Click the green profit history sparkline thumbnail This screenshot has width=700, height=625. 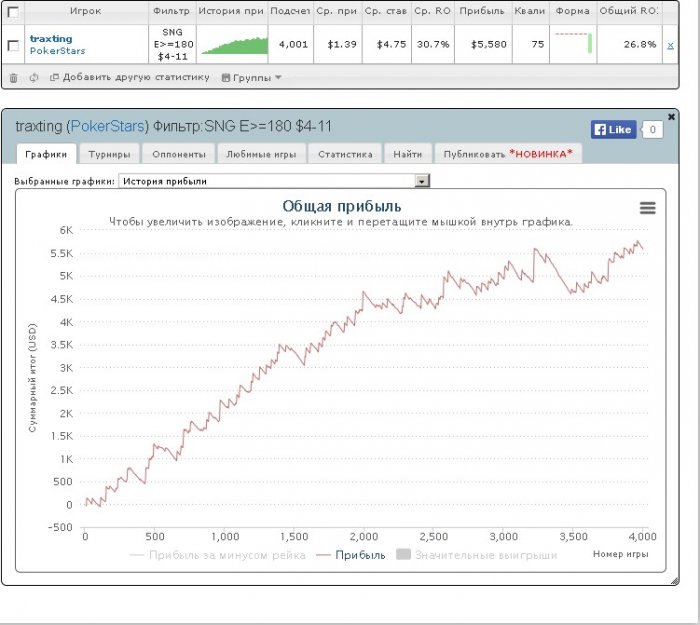click(234, 46)
